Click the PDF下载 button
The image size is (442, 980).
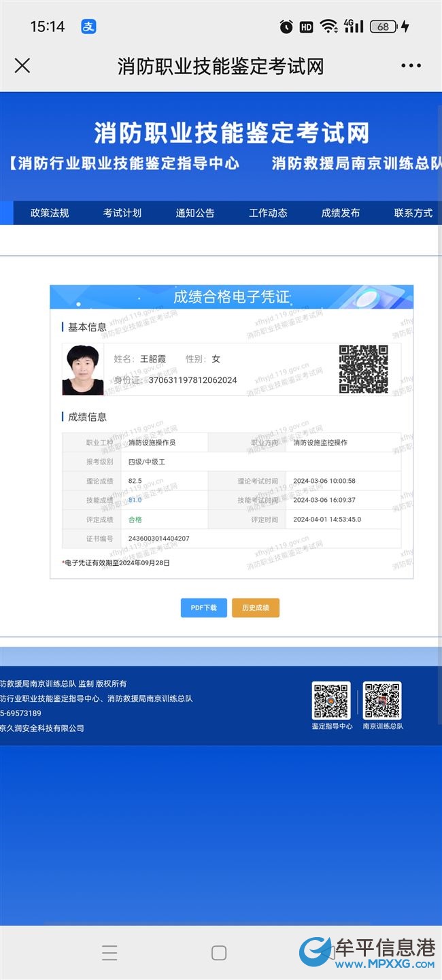coord(203,607)
